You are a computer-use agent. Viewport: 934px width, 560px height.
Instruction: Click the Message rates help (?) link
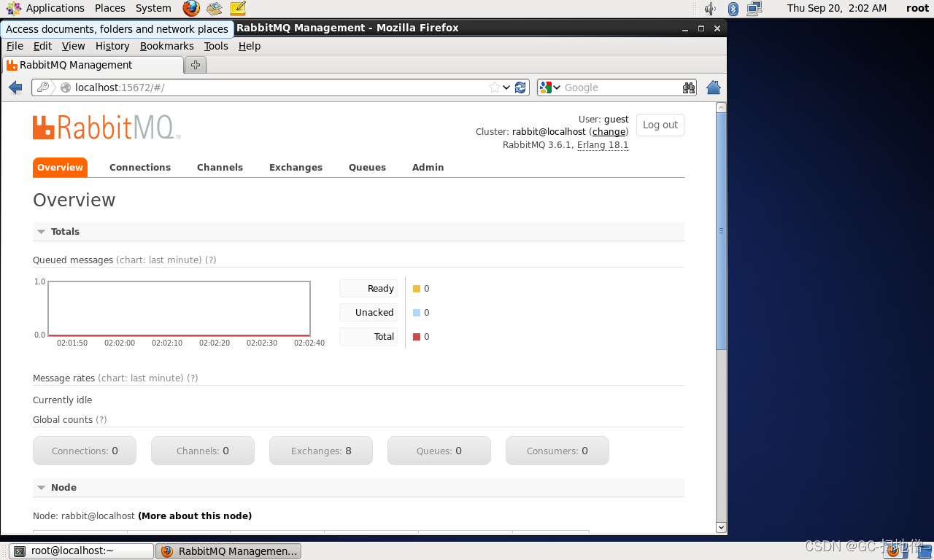tap(193, 378)
